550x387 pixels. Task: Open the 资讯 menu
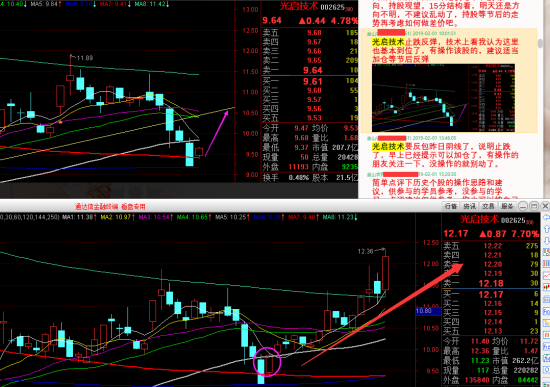[x=469, y=206]
